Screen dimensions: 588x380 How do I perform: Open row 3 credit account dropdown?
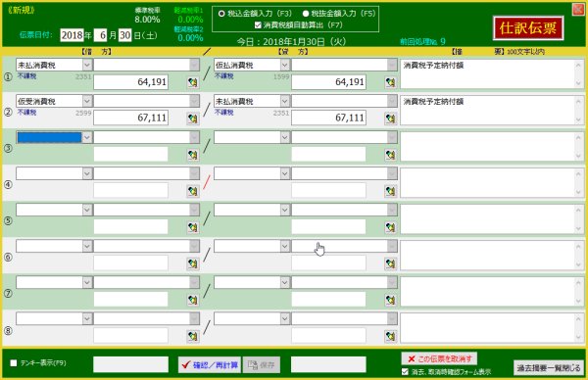[x=284, y=137]
